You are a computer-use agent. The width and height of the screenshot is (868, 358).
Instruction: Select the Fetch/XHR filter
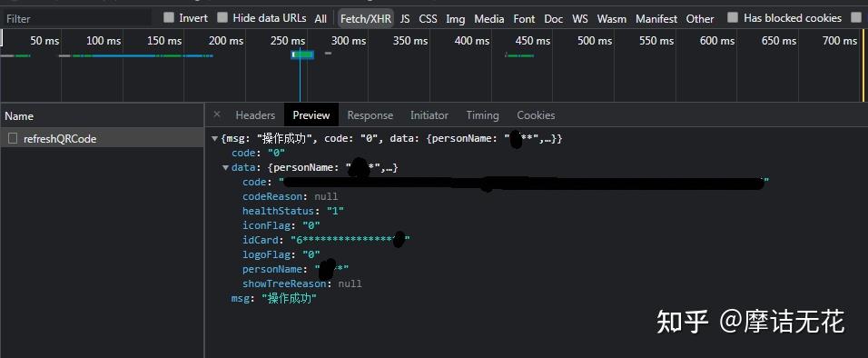coord(365,19)
